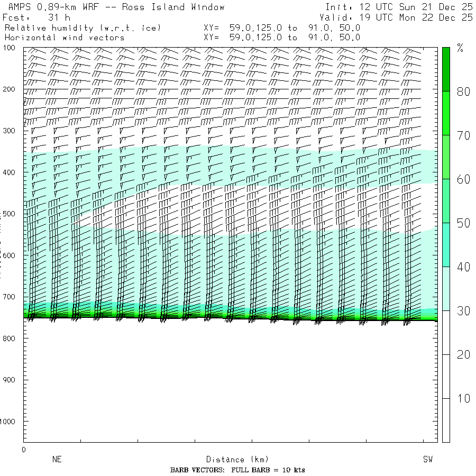Click the colorbar value '40'

click(x=463, y=267)
